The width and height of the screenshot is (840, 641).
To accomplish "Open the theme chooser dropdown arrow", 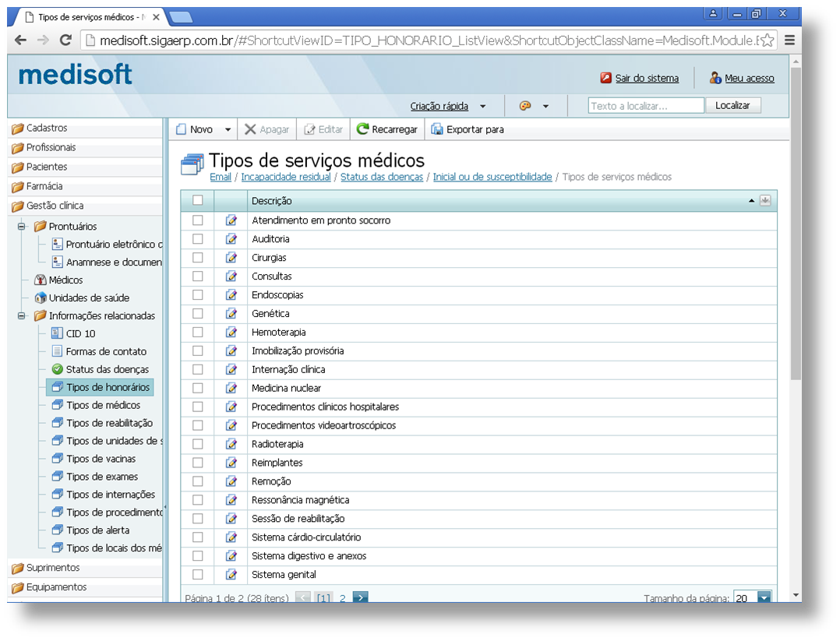I will click(546, 107).
